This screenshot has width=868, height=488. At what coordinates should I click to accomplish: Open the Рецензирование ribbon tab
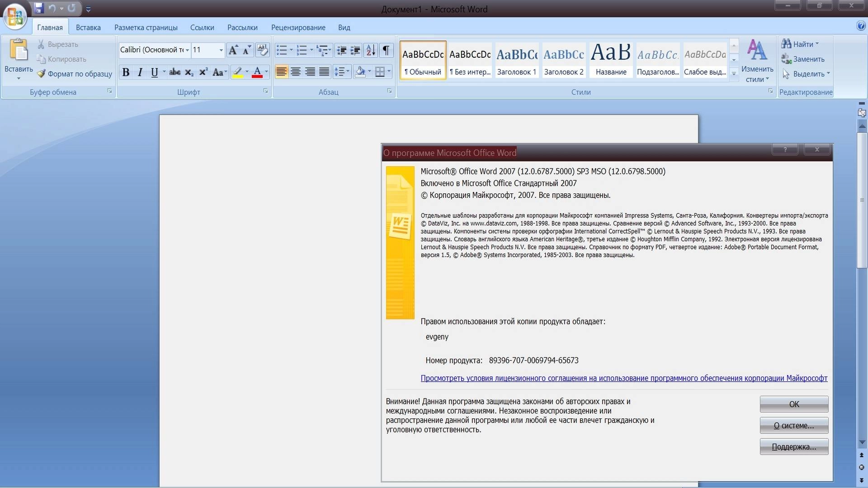coord(298,28)
